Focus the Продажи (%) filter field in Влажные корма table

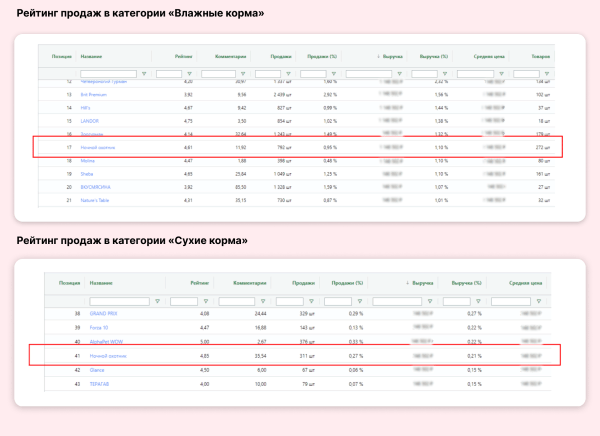[x=313, y=74]
